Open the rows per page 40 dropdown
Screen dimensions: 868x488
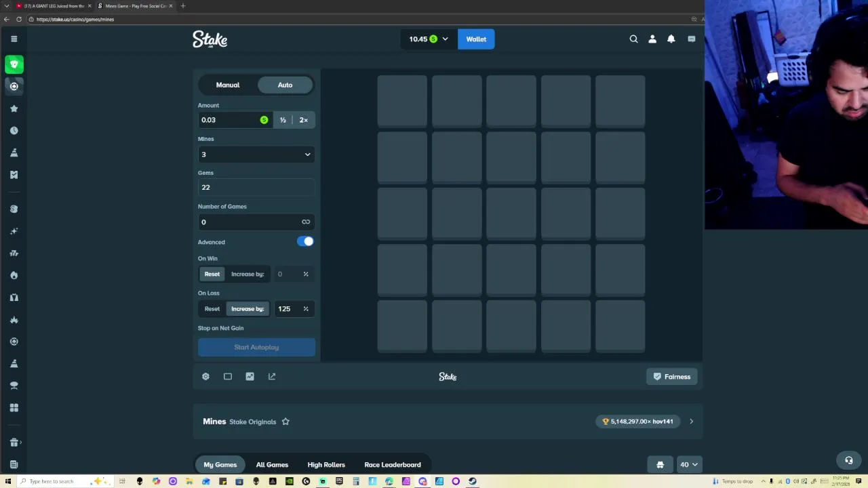tap(689, 465)
